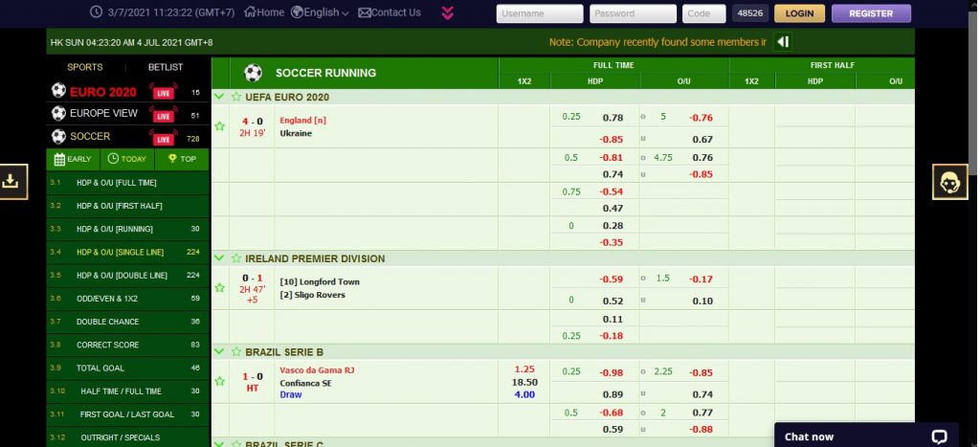
Task: Select the EARLY matches tab
Action: 73,159
